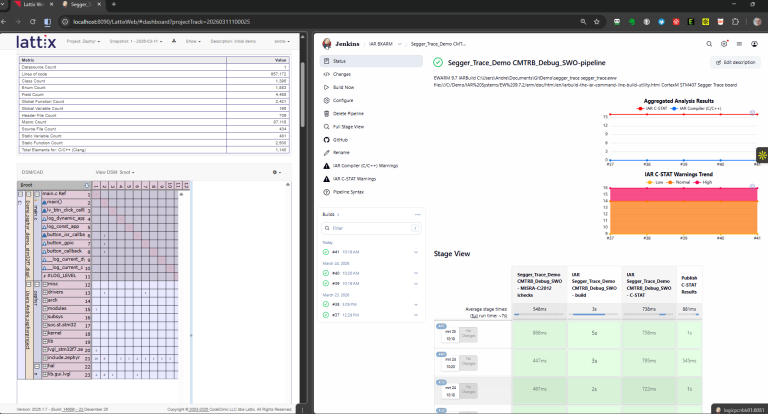Click the Edit description button
The image size is (768, 414).
click(735, 62)
